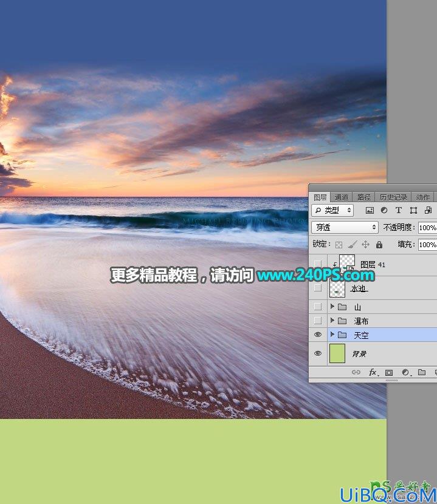
Task: Click the 填充 fill value field
Action: (x=428, y=245)
